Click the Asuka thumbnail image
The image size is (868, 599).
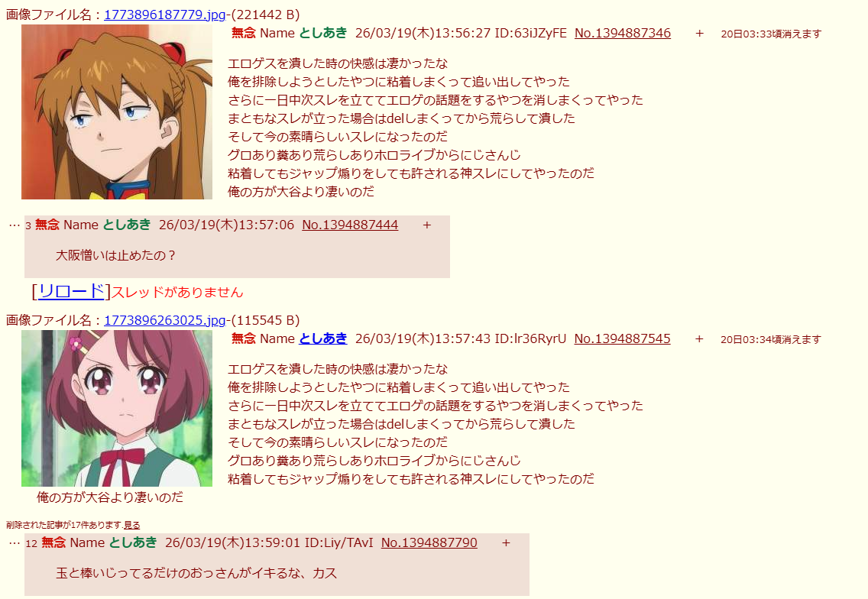click(117, 112)
